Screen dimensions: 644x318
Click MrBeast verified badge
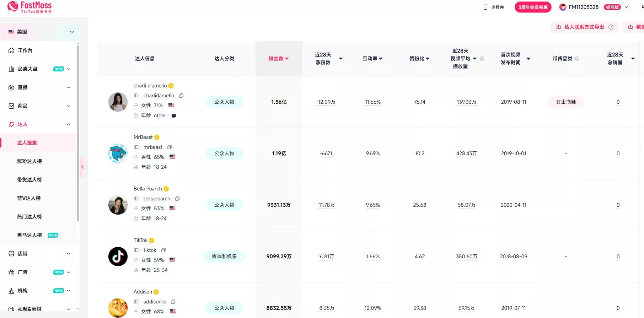coord(157,137)
